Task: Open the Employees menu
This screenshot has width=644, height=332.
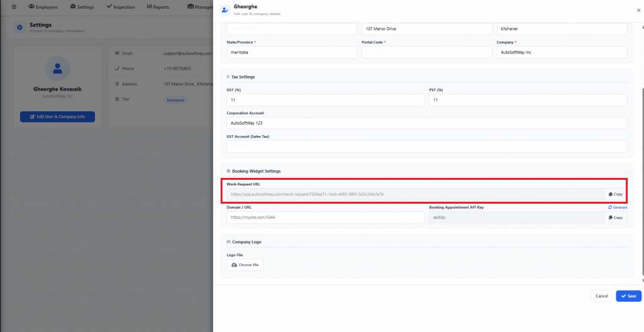Action: coord(43,7)
